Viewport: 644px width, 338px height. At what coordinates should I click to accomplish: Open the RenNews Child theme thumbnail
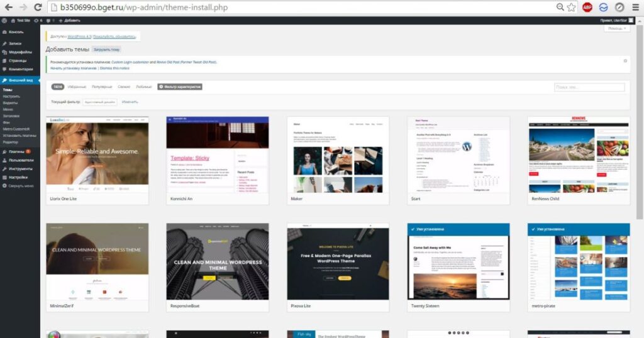tap(579, 155)
